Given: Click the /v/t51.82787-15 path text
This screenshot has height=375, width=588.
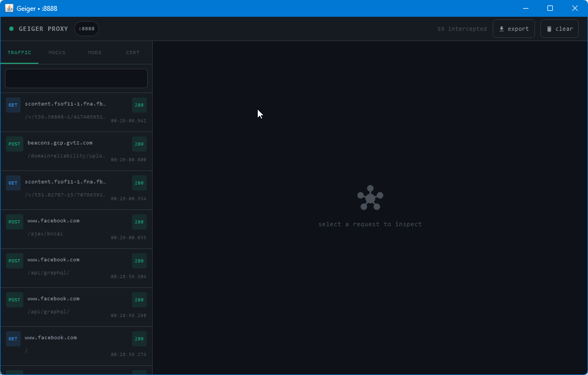Looking at the screenshot, I should coord(66,194).
